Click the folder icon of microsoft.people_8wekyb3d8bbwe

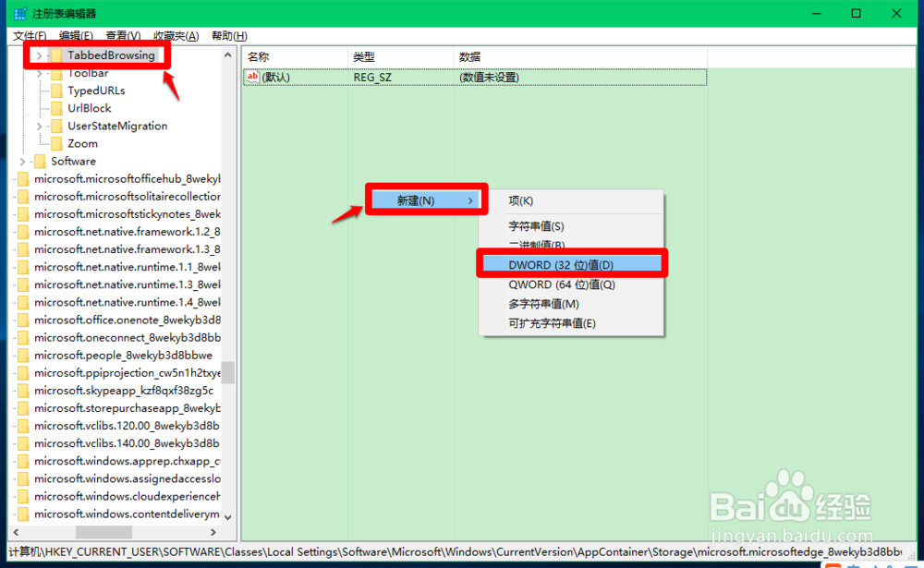(x=23, y=355)
